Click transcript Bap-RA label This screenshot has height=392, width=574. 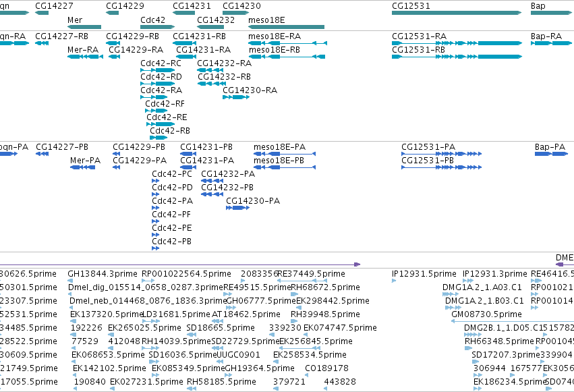[x=546, y=36]
